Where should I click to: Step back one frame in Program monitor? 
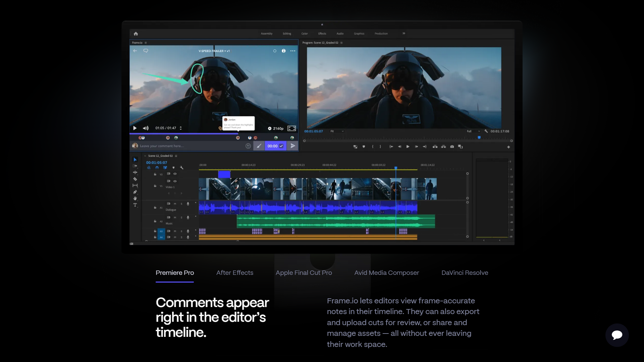(399, 146)
